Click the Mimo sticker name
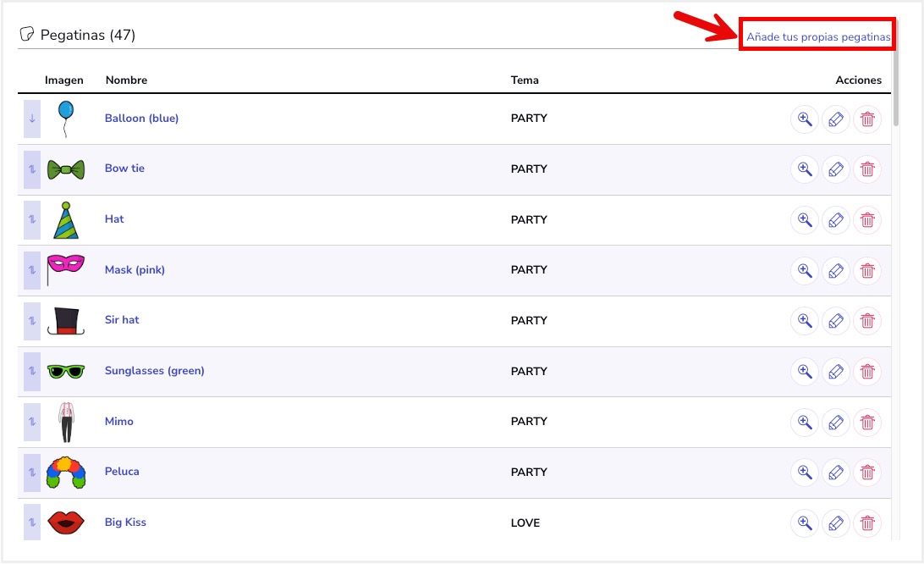 pyautogui.click(x=119, y=421)
